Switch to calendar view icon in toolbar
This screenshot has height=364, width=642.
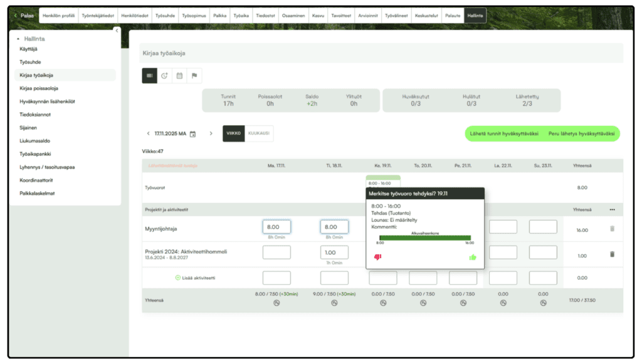[x=179, y=76]
